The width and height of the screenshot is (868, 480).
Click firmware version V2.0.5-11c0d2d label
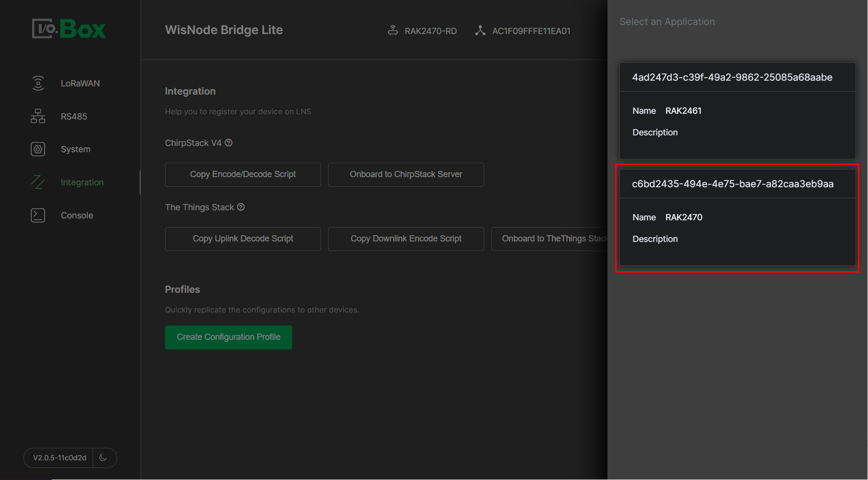[59, 458]
